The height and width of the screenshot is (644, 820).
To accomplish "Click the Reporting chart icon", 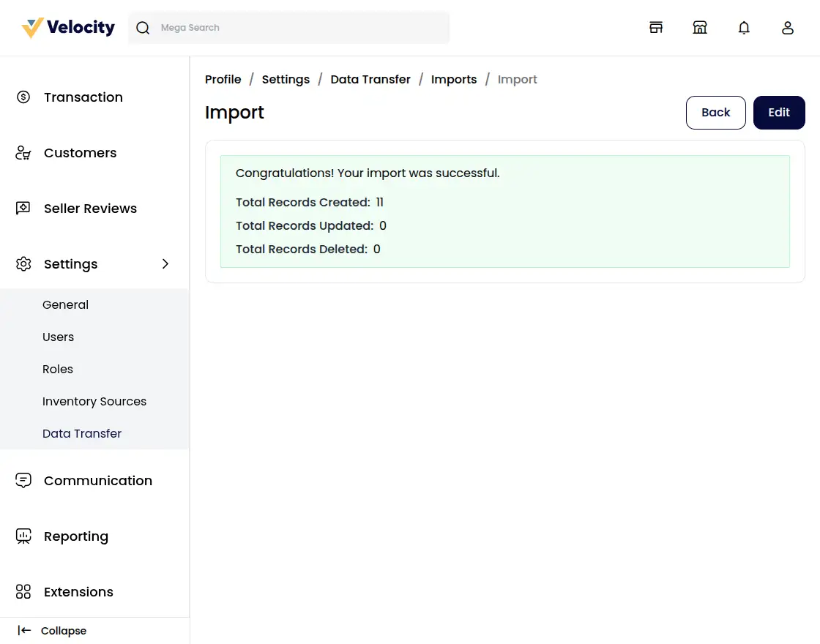I will point(23,536).
